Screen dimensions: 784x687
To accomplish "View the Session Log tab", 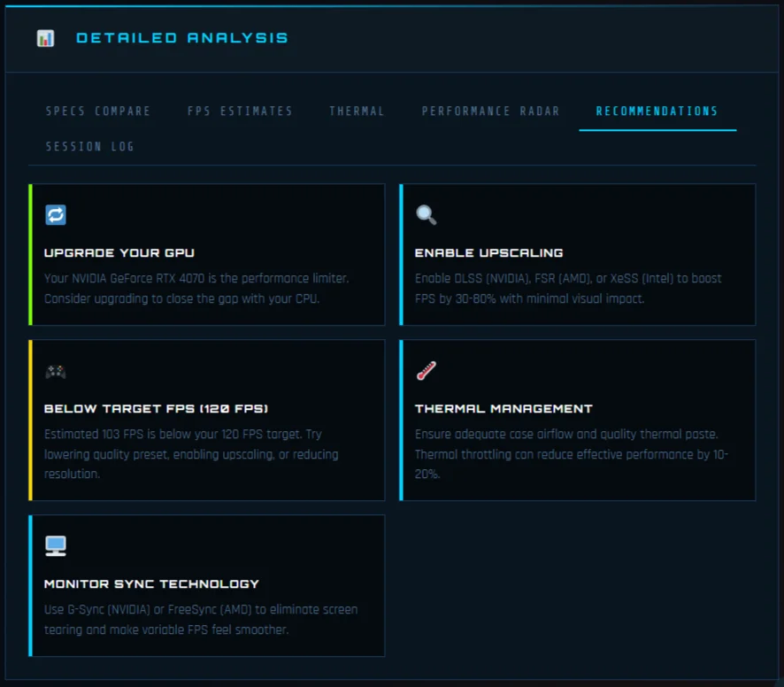I will click(x=90, y=147).
